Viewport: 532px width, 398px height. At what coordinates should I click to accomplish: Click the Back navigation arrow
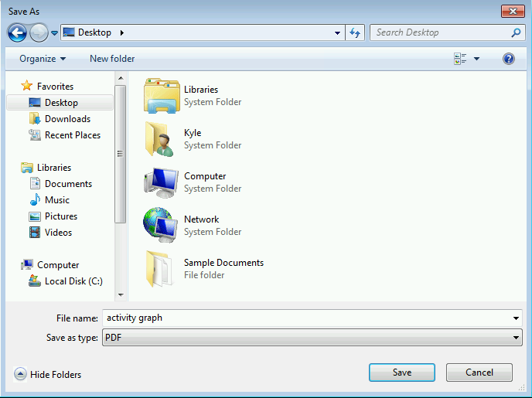click(x=17, y=33)
